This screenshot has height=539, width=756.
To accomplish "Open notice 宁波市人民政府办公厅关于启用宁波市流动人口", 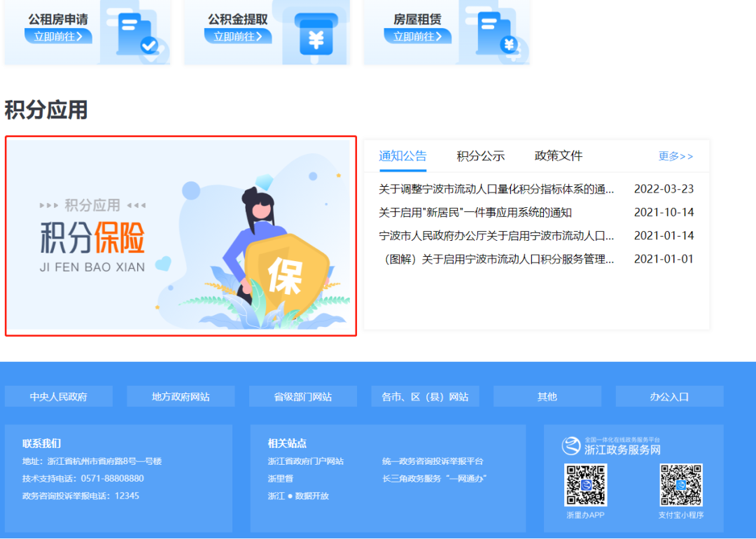I will click(x=496, y=236).
